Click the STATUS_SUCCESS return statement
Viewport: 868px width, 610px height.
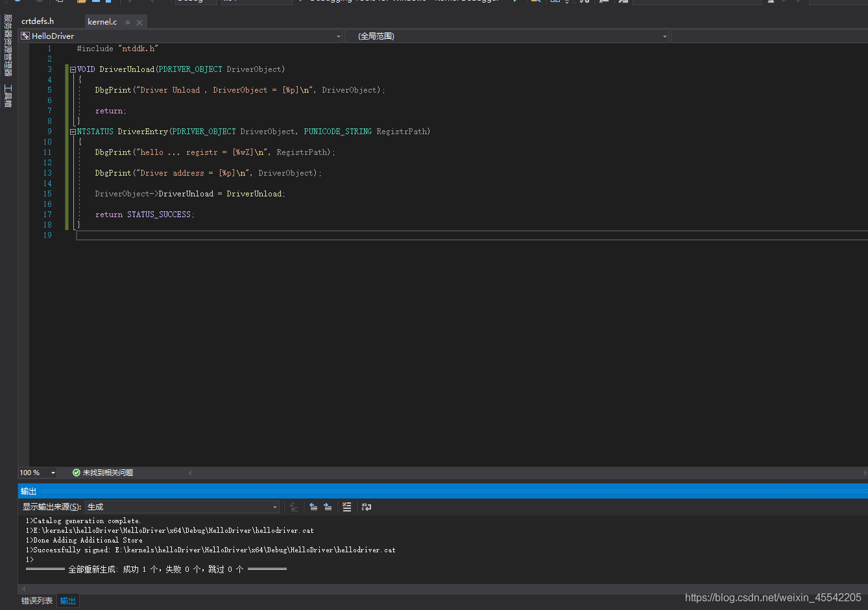tap(145, 215)
